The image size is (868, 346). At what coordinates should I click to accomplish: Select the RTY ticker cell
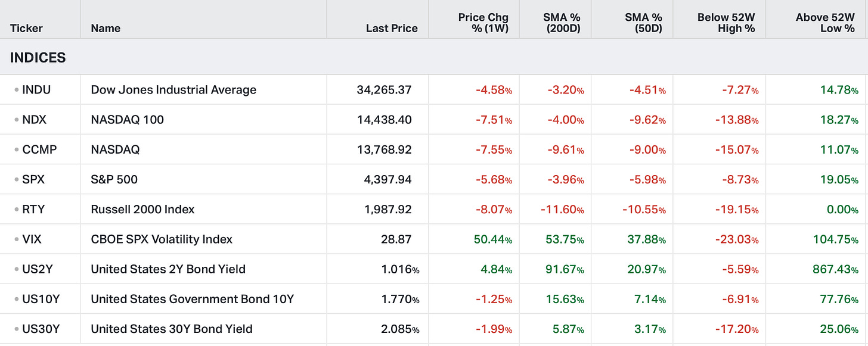click(33, 209)
